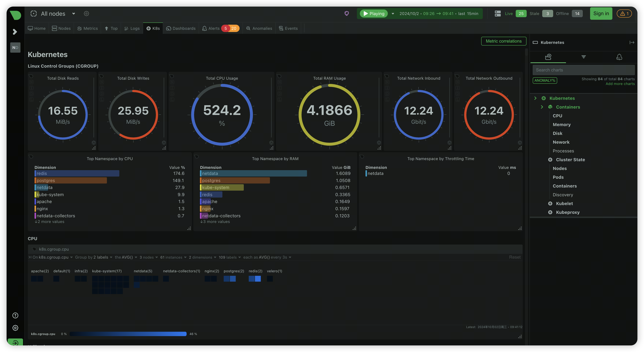This screenshot has height=352, width=644.
Task: Open the help question-mark icon in left sidebar
Action: (x=15, y=315)
